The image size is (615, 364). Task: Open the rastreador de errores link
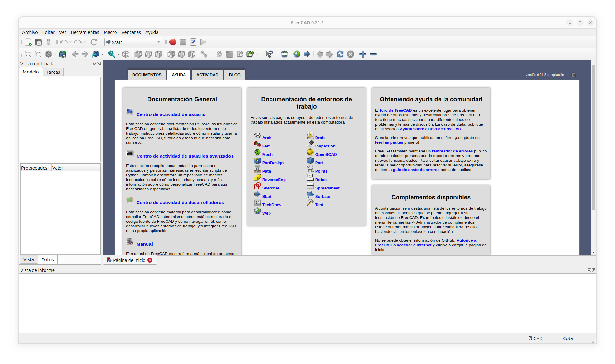452,151
